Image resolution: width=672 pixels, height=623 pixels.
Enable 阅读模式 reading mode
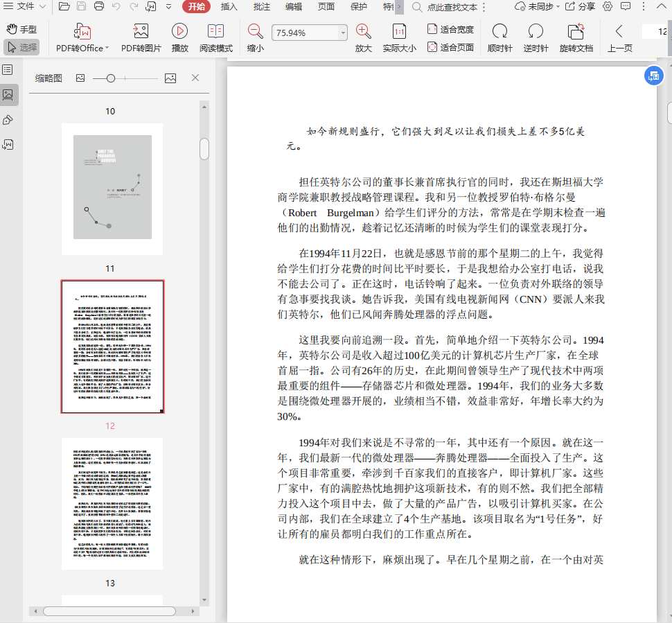(x=216, y=37)
